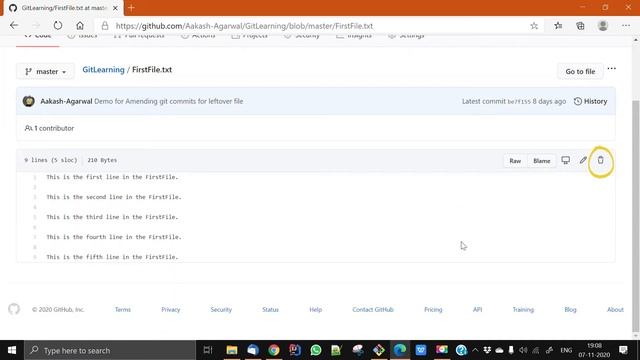Open the Blog footer link
Viewport: 640px width, 360px height.
(x=570, y=309)
